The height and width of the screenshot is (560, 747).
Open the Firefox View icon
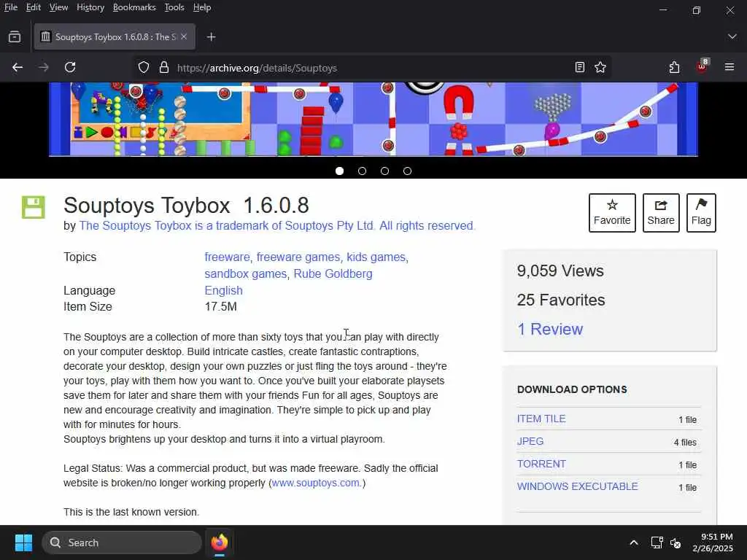pos(15,36)
